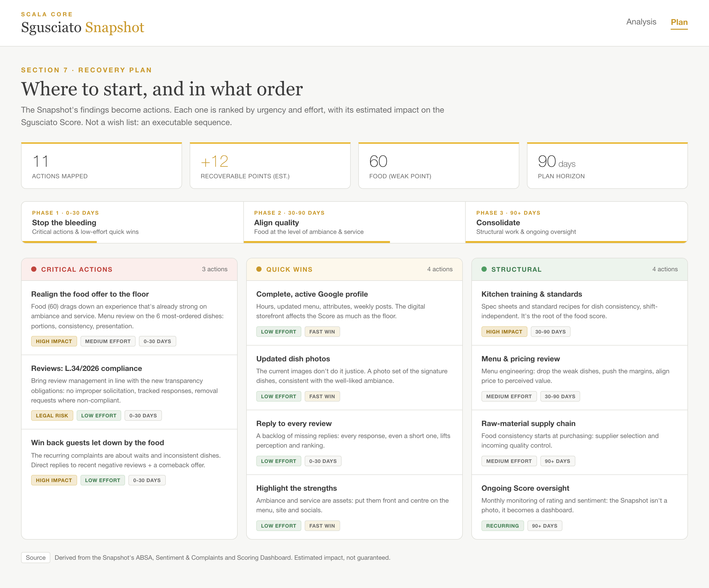Switch to the Plan tab
This screenshot has height=588, width=709.
click(x=679, y=22)
